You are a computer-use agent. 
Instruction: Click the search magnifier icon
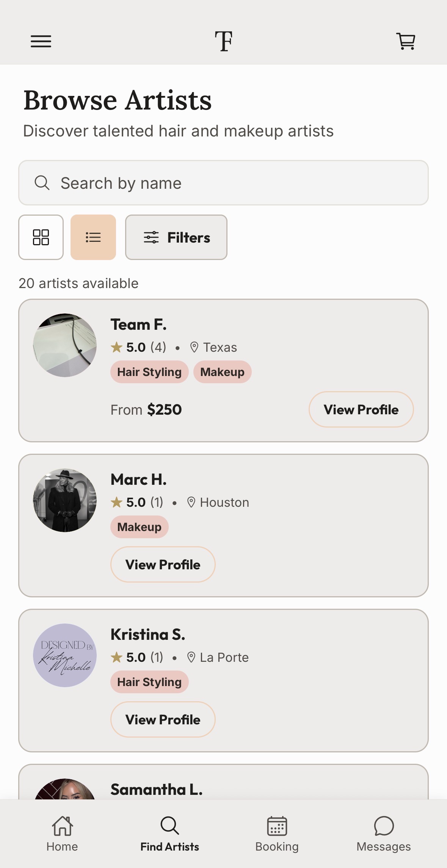tap(42, 183)
